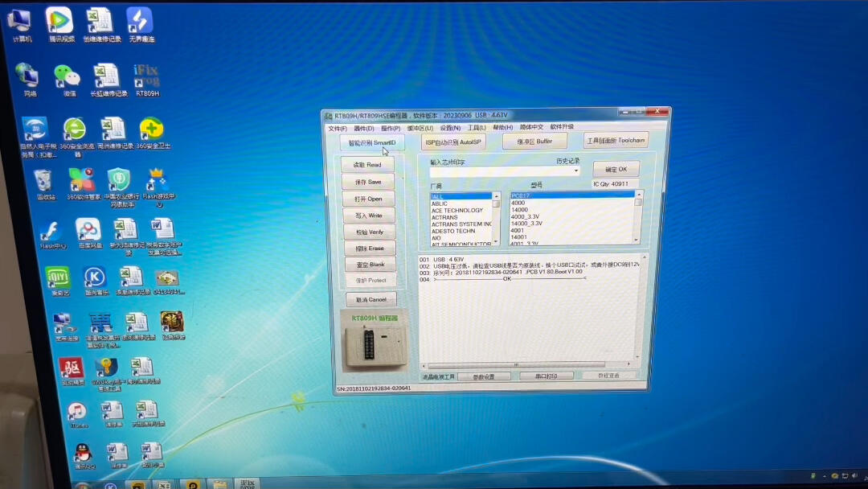Launch the iQIYI desktop shortcut

click(58, 281)
